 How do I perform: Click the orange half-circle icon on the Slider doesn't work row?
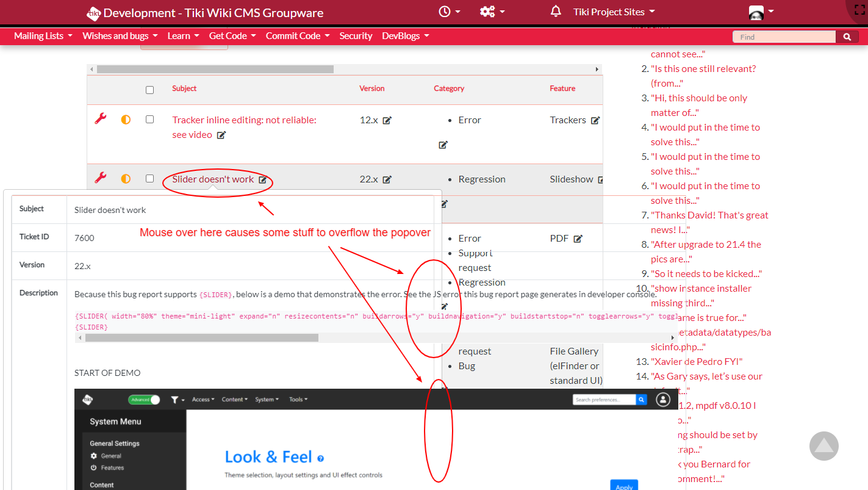pos(126,179)
